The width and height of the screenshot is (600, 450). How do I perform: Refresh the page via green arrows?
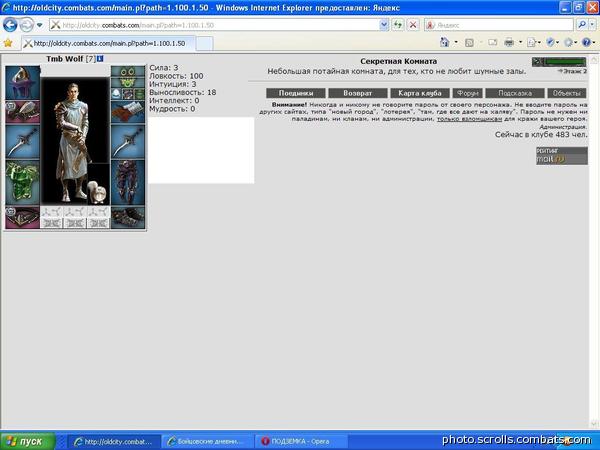point(398,25)
